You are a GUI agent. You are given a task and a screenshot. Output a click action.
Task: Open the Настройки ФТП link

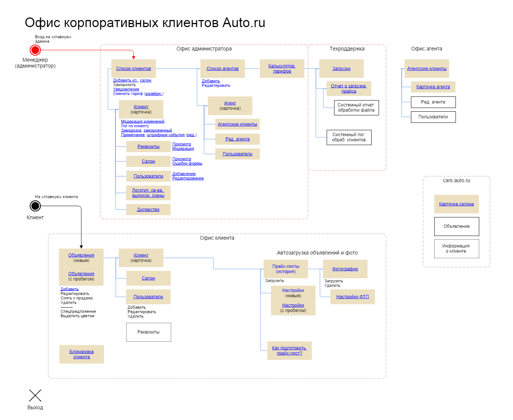point(353,297)
